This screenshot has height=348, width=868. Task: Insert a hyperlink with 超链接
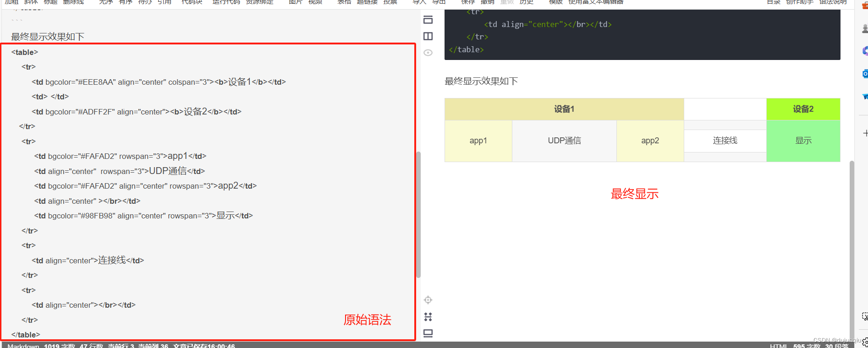[x=367, y=2]
